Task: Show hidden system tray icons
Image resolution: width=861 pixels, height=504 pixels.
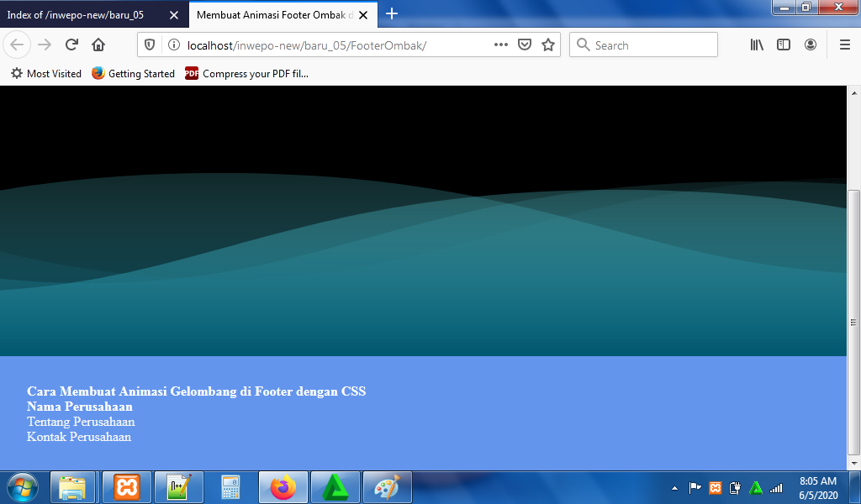Action: point(675,488)
